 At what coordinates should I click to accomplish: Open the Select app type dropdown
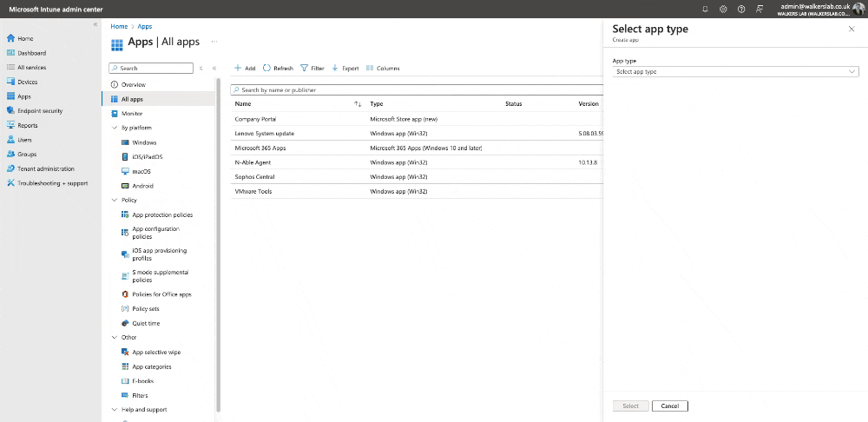coord(734,72)
